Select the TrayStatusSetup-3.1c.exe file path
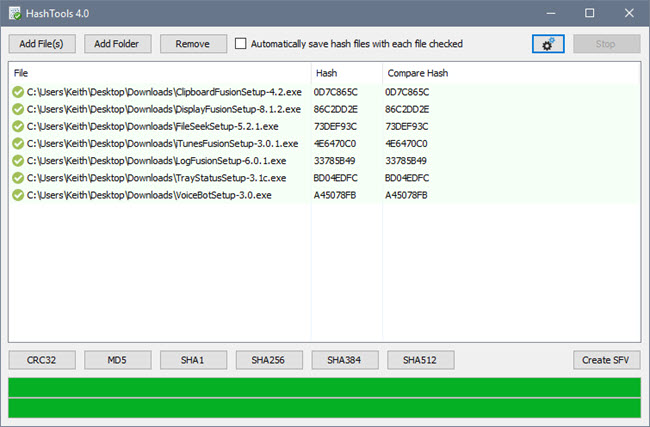The width and height of the screenshot is (650, 427). pyautogui.click(x=156, y=178)
